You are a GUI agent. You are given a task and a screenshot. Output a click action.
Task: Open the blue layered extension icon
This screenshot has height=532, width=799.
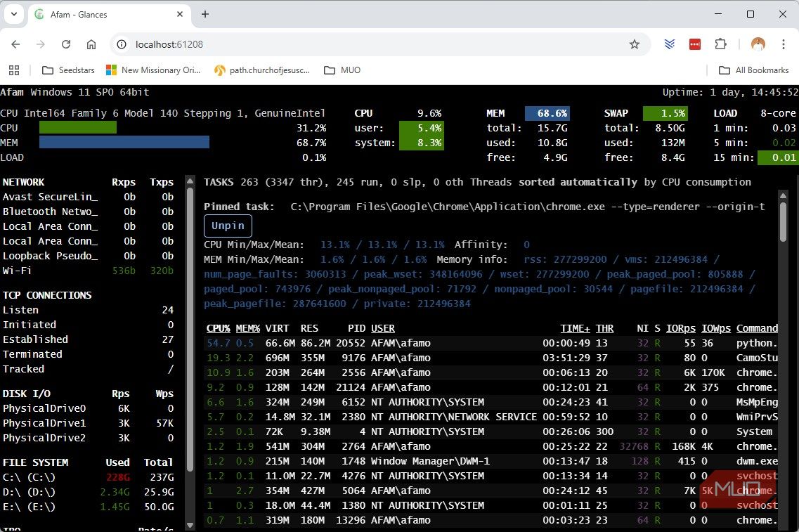point(670,44)
